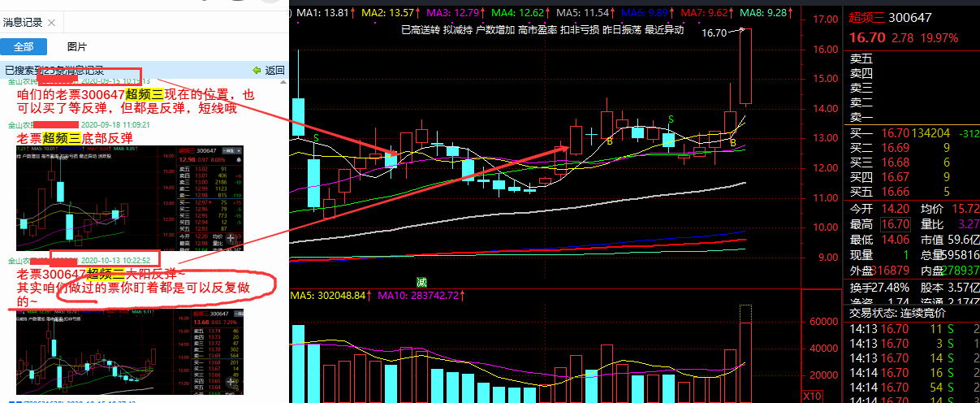This screenshot has width=980, height=403.
Task: Click the 最近异动 tag
Action: point(664,30)
